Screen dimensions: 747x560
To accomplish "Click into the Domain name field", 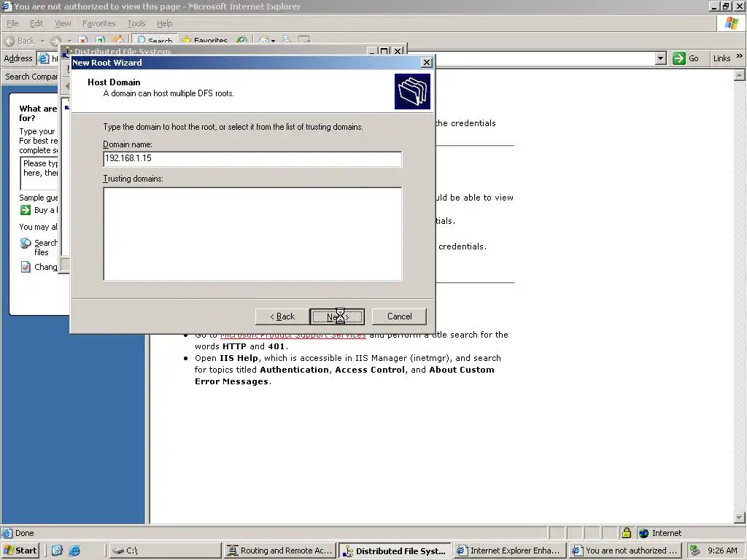I will coord(252,158).
